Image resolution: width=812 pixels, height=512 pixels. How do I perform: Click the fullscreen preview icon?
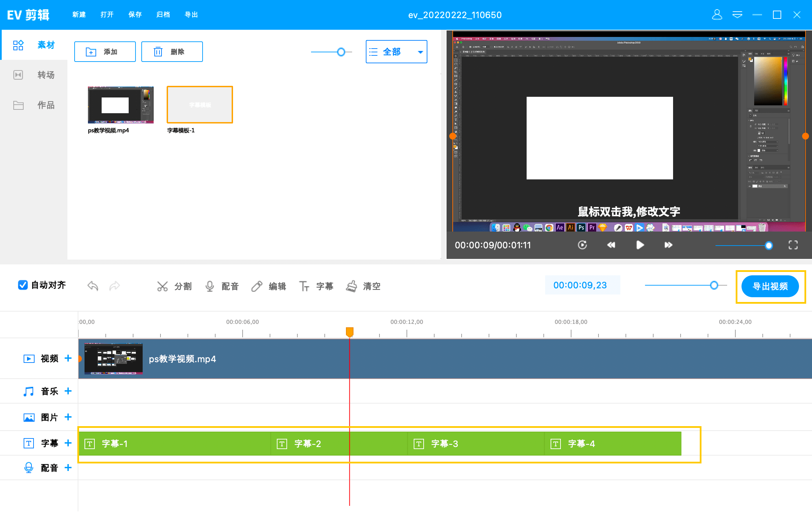tap(793, 245)
